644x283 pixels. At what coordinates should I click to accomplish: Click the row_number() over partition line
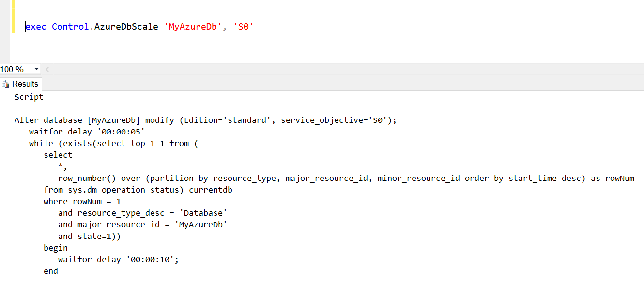346,178
